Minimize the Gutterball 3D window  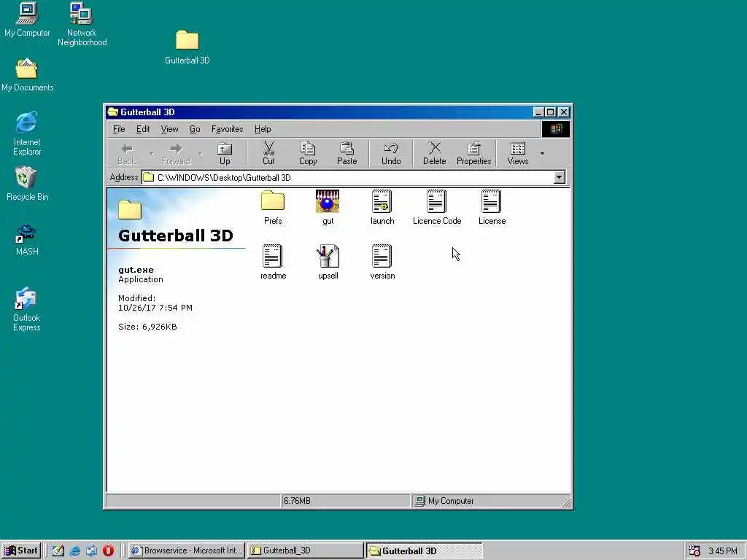539,112
